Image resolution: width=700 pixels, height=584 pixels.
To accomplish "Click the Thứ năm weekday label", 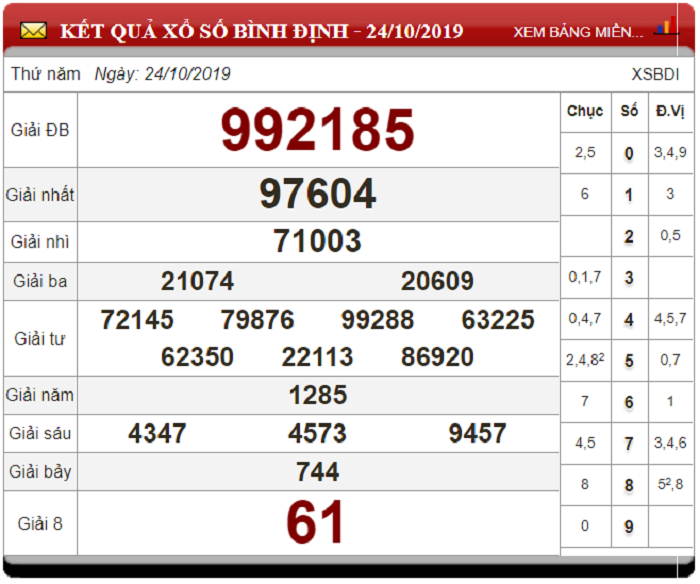I will click(x=46, y=74).
